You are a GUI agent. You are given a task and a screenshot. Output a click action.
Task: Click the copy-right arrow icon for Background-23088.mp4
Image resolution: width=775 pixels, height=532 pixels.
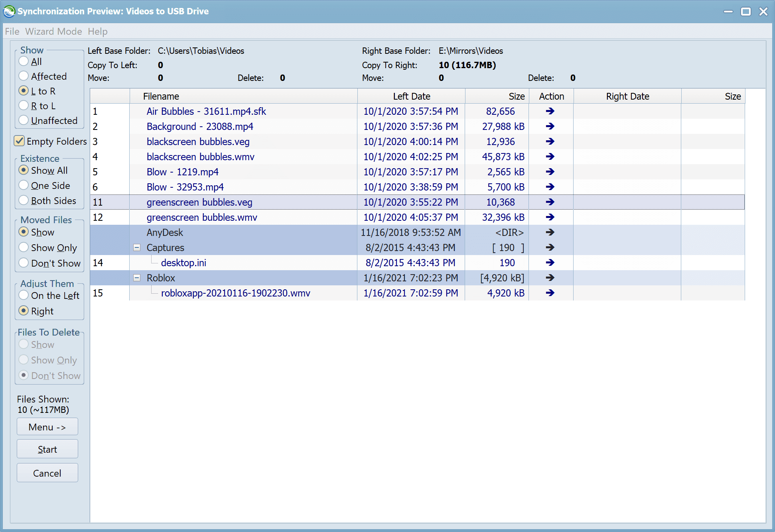tap(550, 126)
